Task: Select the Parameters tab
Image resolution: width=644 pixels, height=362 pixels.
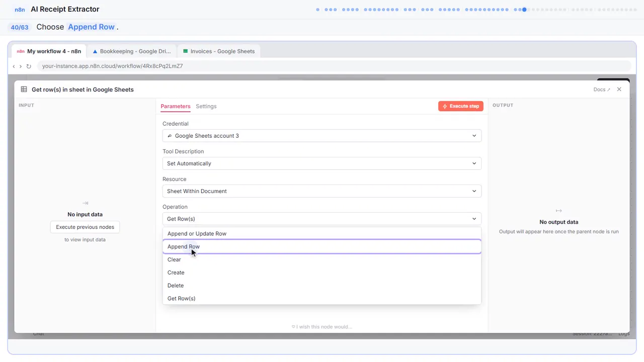Action: coord(176,107)
